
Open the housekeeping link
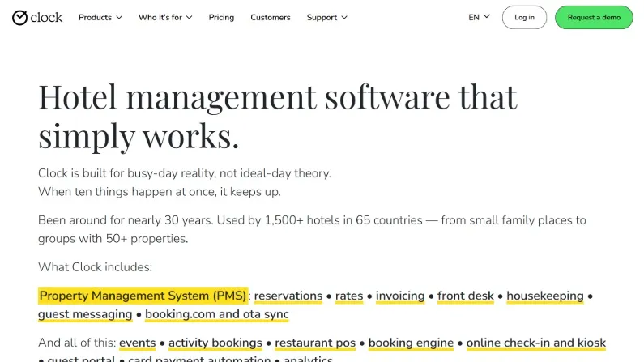[x=544, y=296]
